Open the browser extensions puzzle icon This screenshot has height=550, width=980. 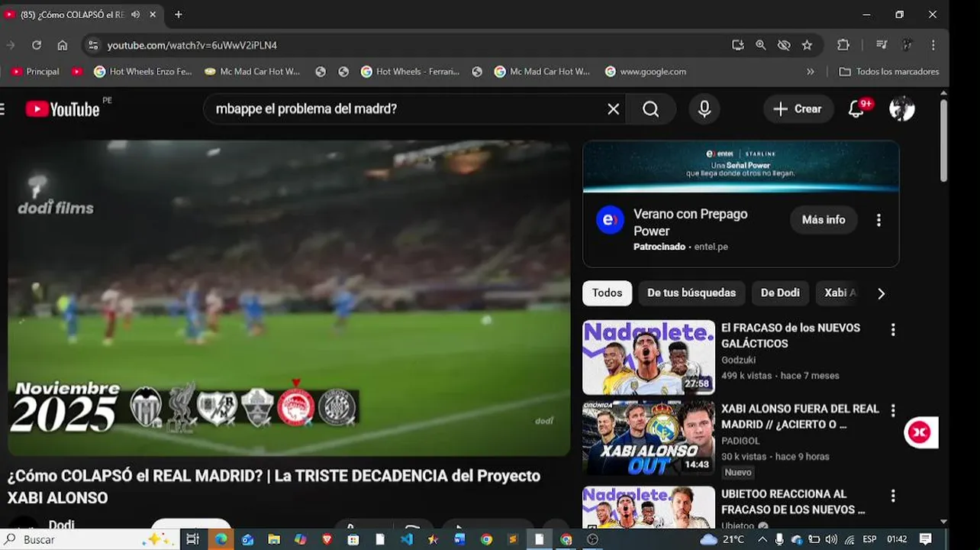coord(843,45)
